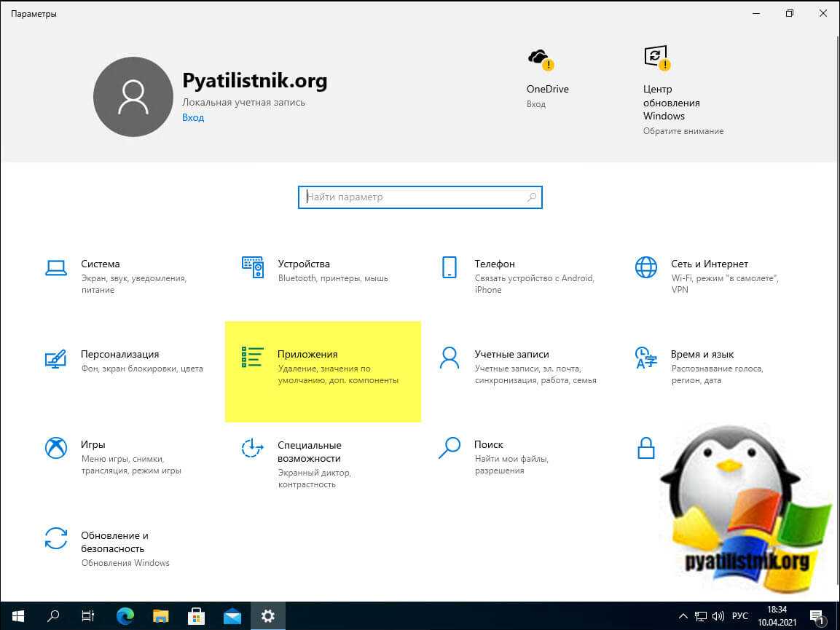
Task: Click the Phone settings icon
Action: [450, 267]
